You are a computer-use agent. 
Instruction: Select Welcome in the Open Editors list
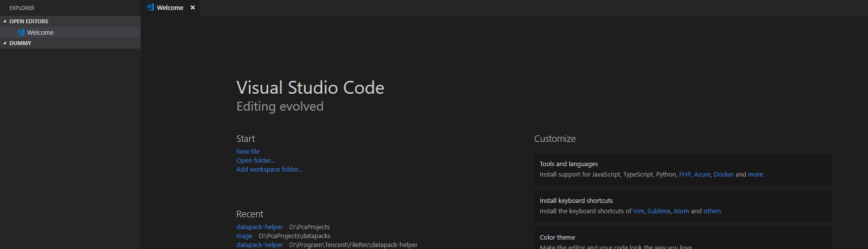[40, 32]
